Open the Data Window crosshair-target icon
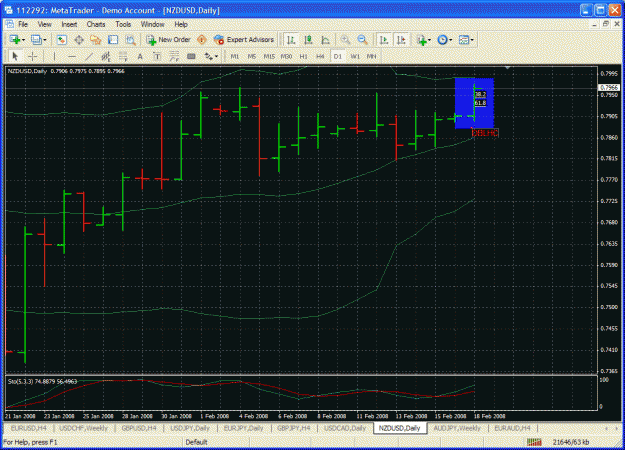 point(79,40)
